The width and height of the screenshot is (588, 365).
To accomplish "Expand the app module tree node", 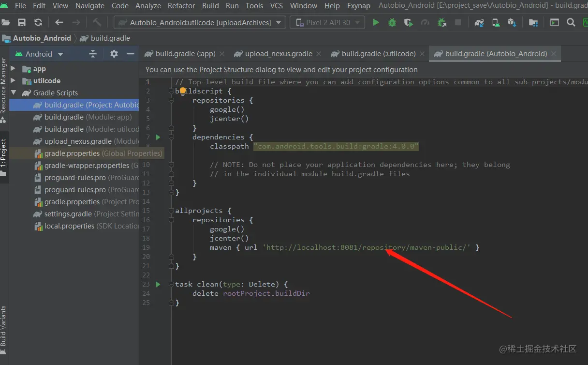I will [14, 69].
